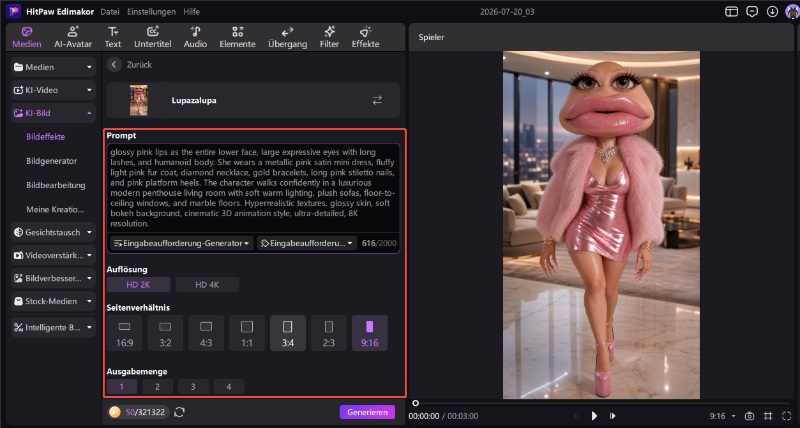Click the preview image in the player
800x428 pixels.
(x=601, y=224)
